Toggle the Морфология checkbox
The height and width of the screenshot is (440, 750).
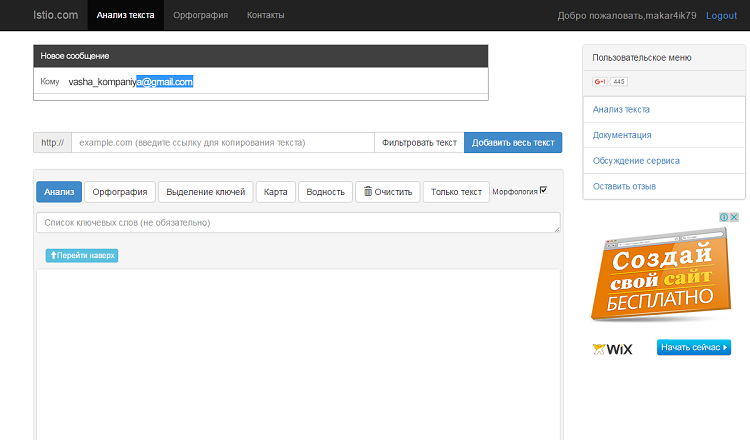coord(543,190)
